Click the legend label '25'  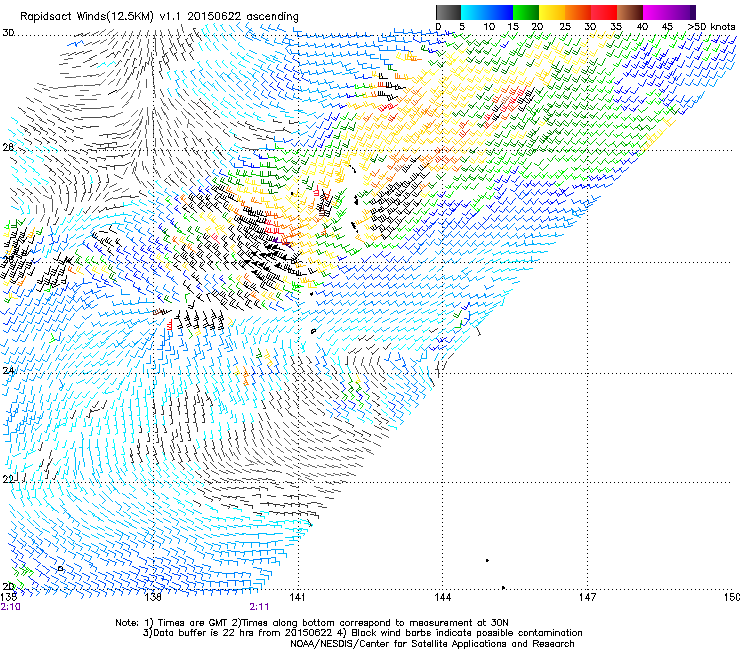(565, 27)
